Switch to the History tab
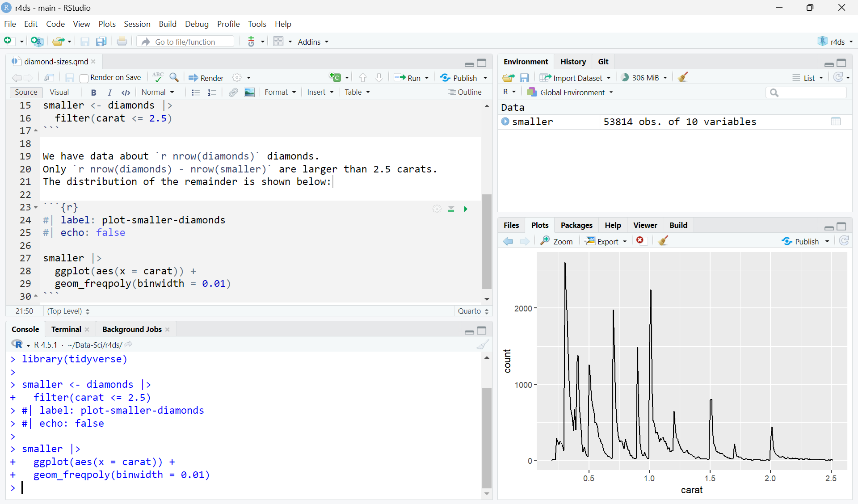Image resolution: width=858 pixels, height=504 pixels. point(573,62)
